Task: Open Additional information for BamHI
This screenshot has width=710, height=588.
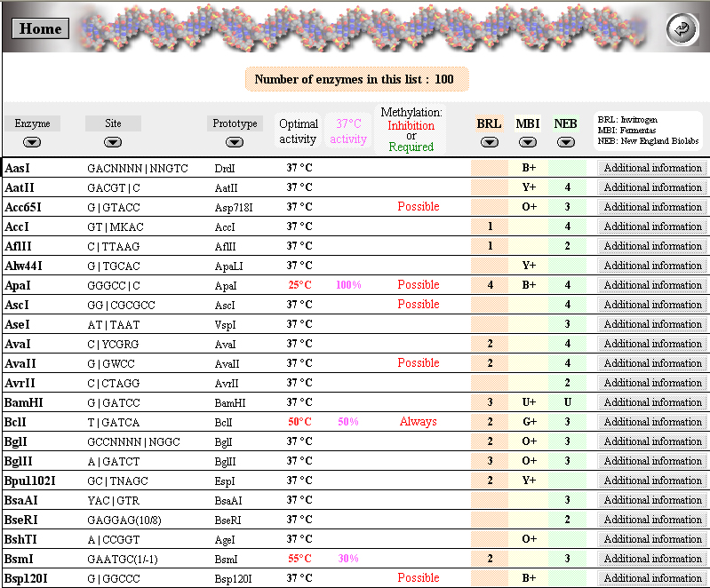Action: (x=652, y=402)
